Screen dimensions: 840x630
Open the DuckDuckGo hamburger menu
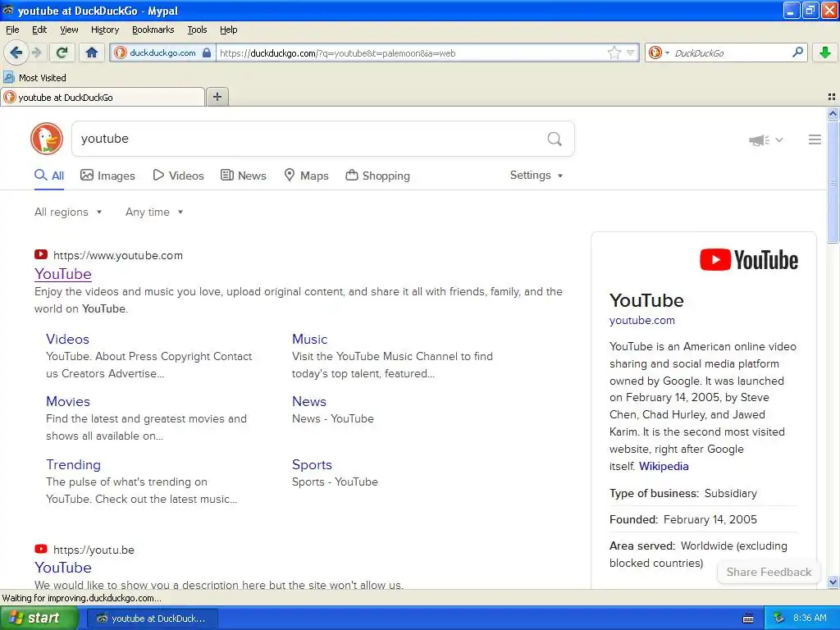pos(815,139)
